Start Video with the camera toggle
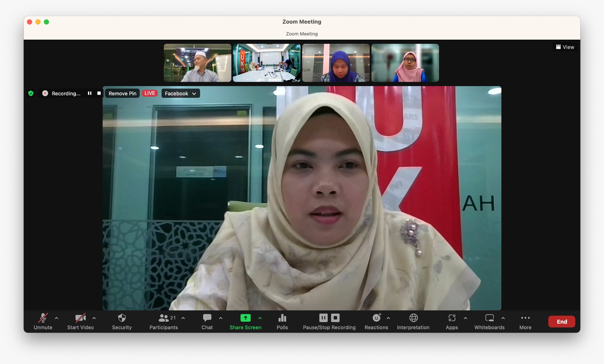Screen dimensions: 604x364 (x=80, y=321)
